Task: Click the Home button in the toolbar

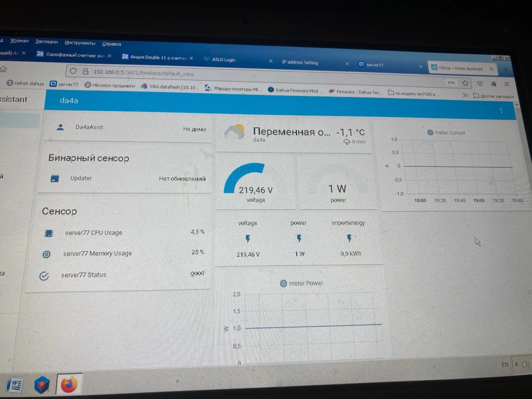Action: [x=3, y=69]
